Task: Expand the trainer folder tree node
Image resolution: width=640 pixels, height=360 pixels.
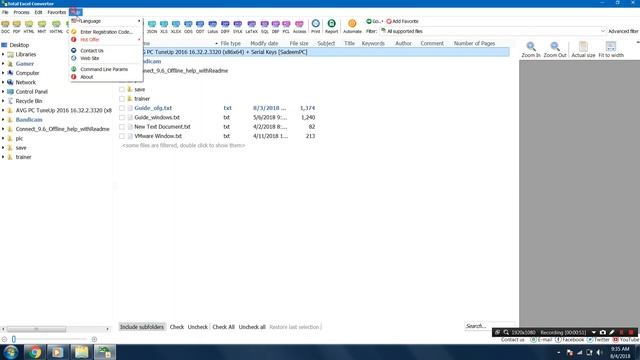Action: click(3, 157)
